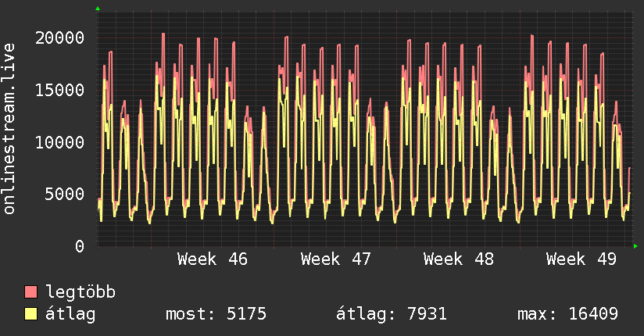
Task: Click the 20000 y-axis label
Action: click(59, 38)
